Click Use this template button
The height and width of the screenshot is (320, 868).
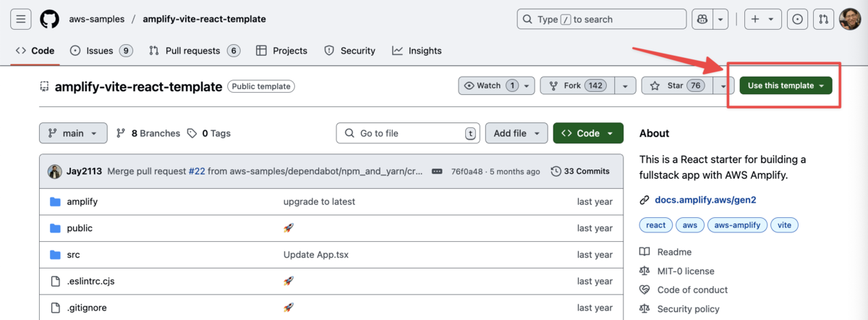[x=786, y=85]
